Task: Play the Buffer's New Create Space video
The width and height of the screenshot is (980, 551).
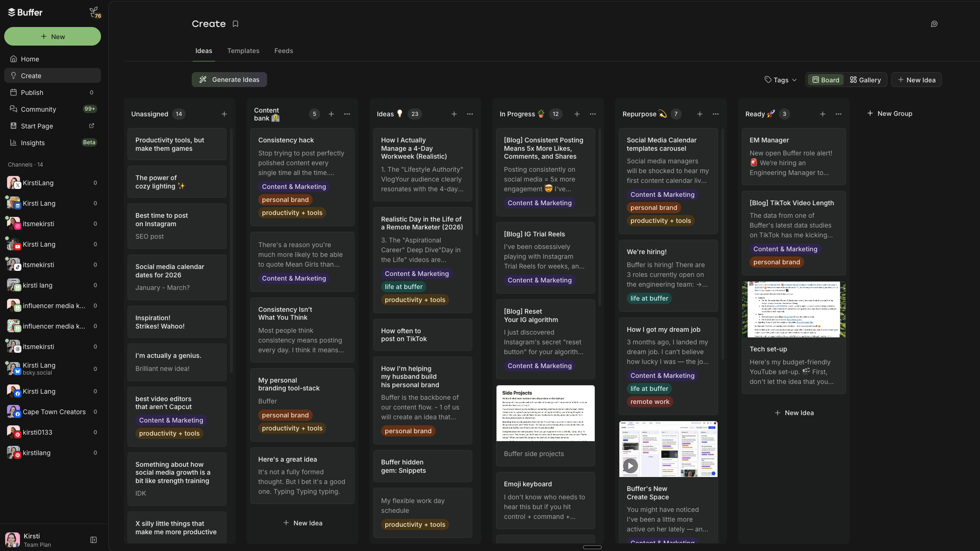Action: [x=630, y=465]
